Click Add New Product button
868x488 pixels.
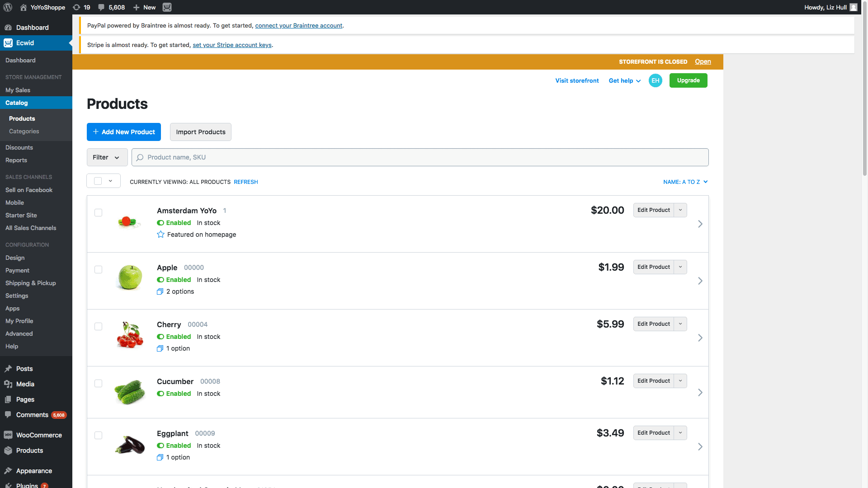point(124,132)
